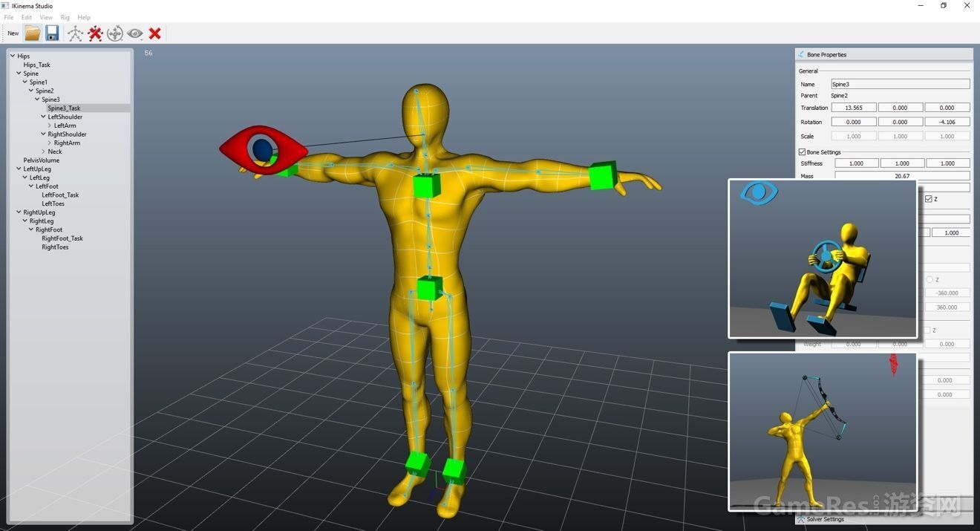Click the grey eye icon in toolbar

pos(134,33)
